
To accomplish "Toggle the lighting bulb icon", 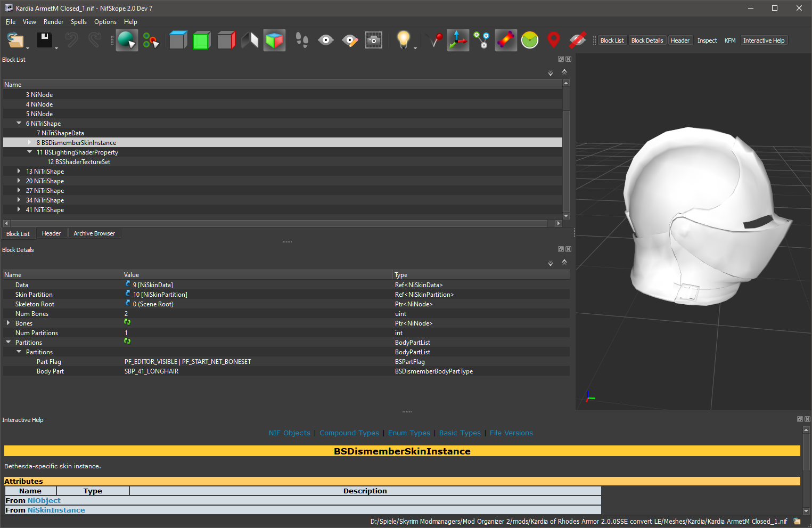I will point(404,40).
